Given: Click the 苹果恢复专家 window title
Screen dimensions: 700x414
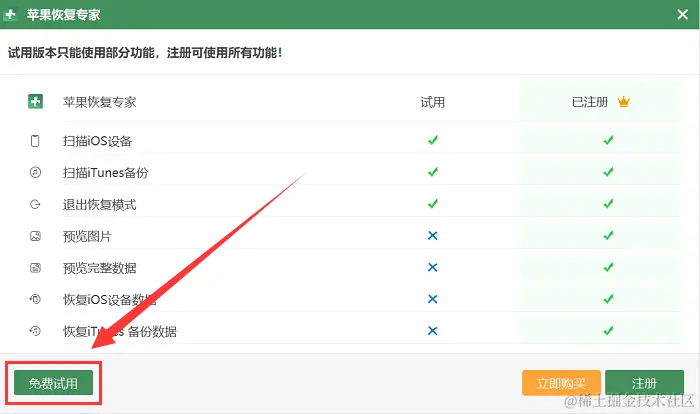Looking at the screenshot, I should 63,15.
